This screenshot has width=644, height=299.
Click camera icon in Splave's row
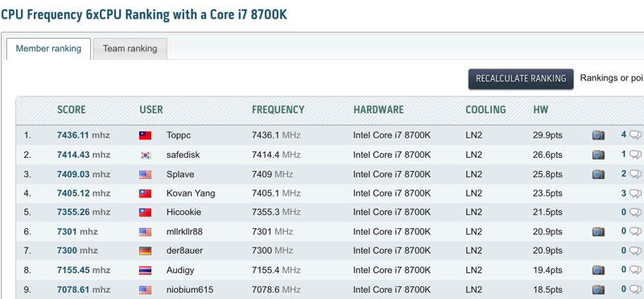point(598,174)
